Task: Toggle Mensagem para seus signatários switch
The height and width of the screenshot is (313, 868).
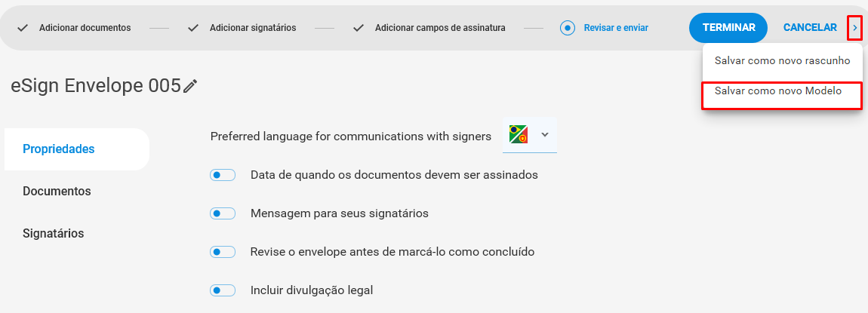Action: 223,213
